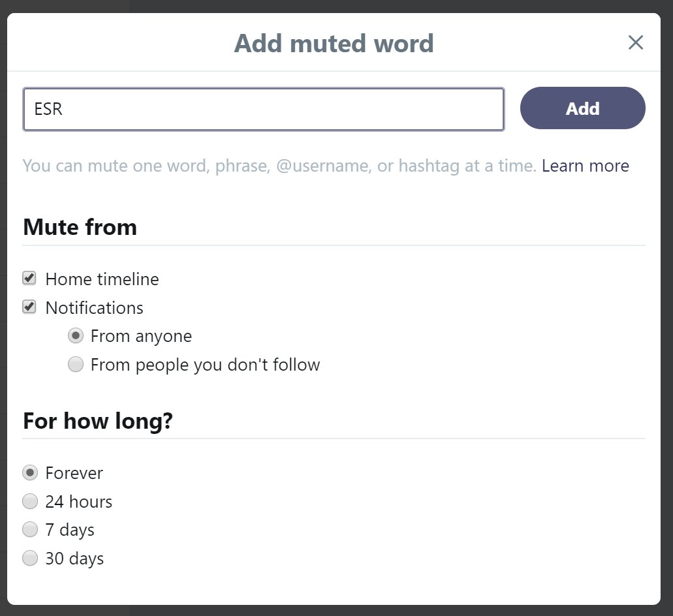The height and width of the screenshot is (616, 673).
Task: Click the Add muted word dialog title
Action: pyautogui.click(x=334, y=44)
